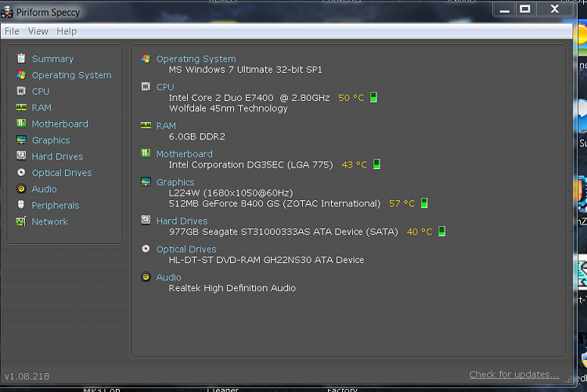Open the Help menu
This screenshot has height=392, width=587.
(67, 31)
